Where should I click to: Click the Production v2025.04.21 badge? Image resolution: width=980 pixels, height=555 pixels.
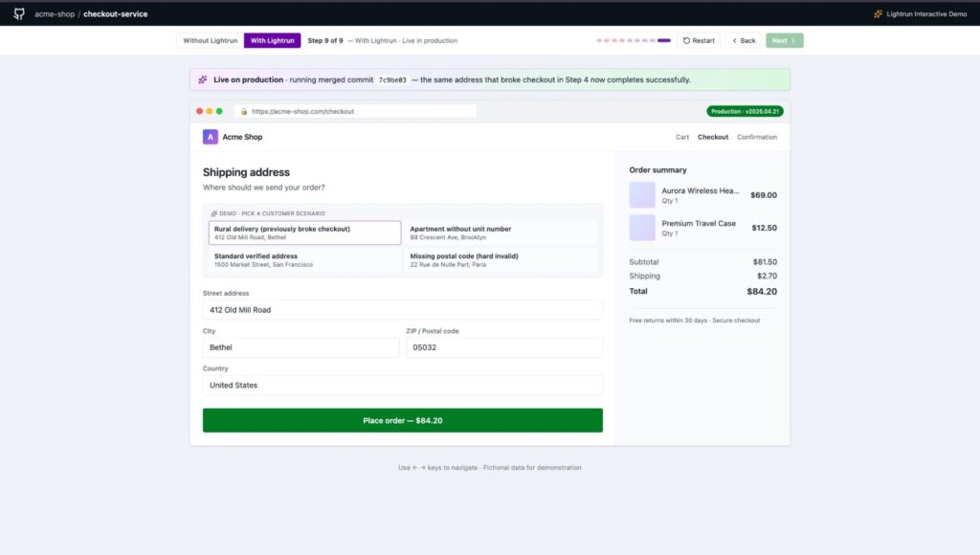(745, 111)
